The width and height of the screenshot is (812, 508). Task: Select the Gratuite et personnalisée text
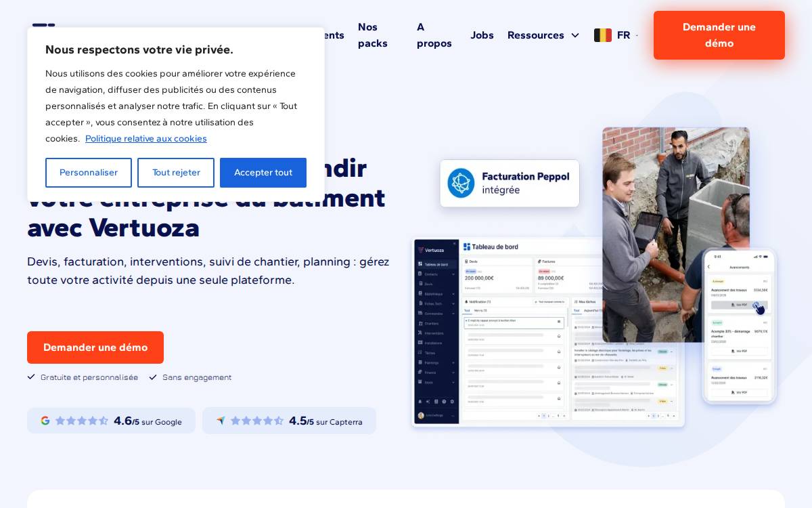[89, 377]
